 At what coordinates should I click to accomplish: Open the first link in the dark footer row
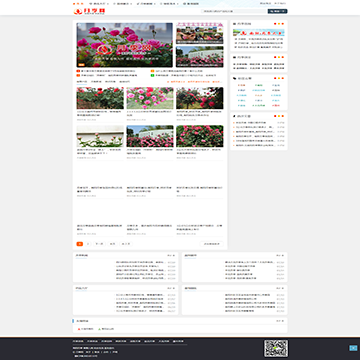coord(78,341)
